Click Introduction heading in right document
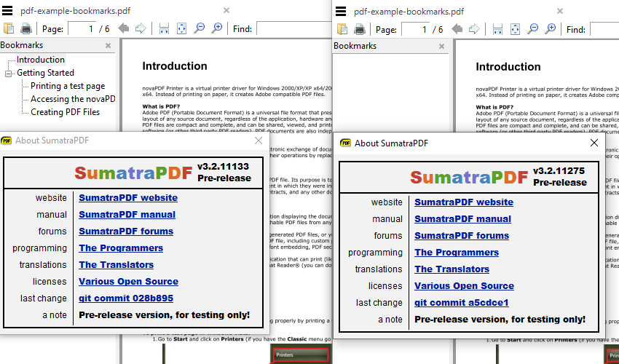Image resolution: width=619 pixels, height=364 pixels. point(508,67)
